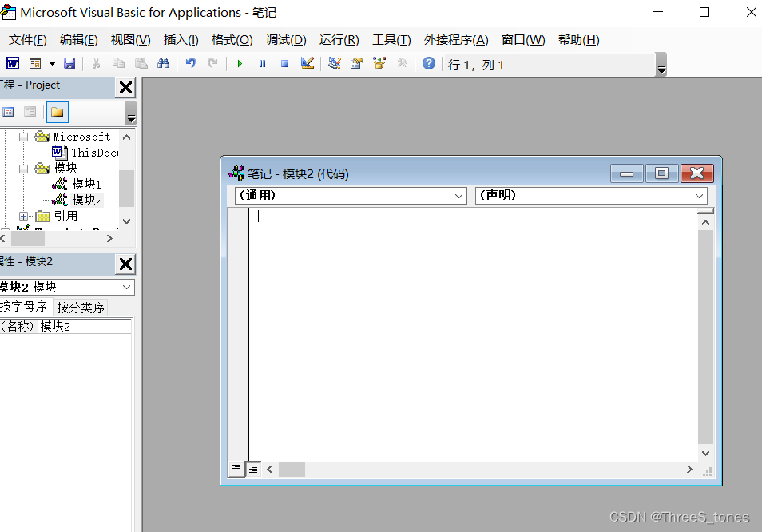Toggle Design Mode icon
This screenshot has height=532, width=762.
[308, 63]
